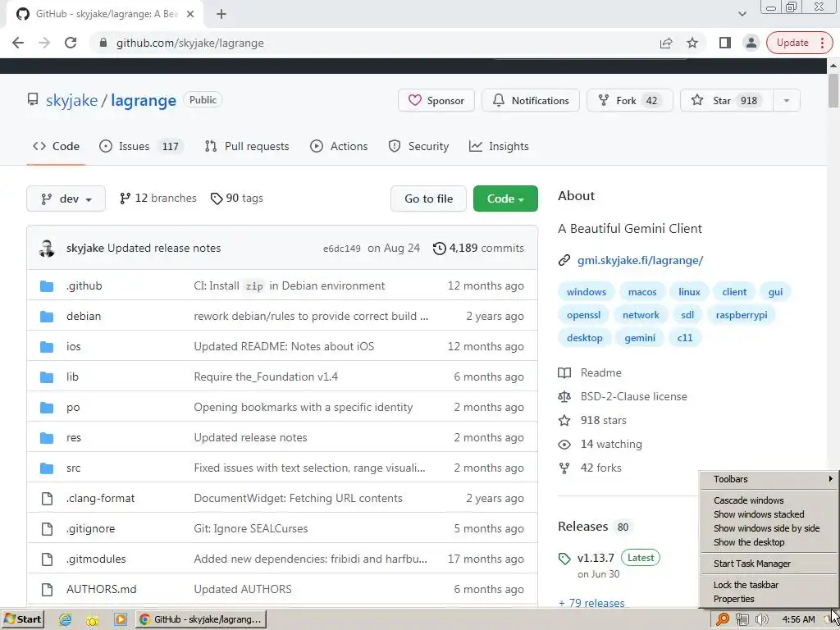Select Start Task Manager menu entry
The height and width of the screenshot is (630, 840).
coord(769,564)
